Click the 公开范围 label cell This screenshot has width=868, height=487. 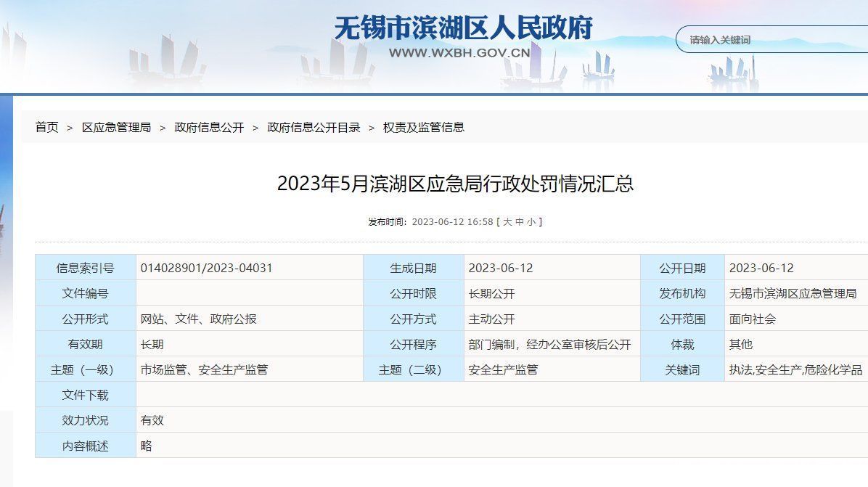[682, 319]
